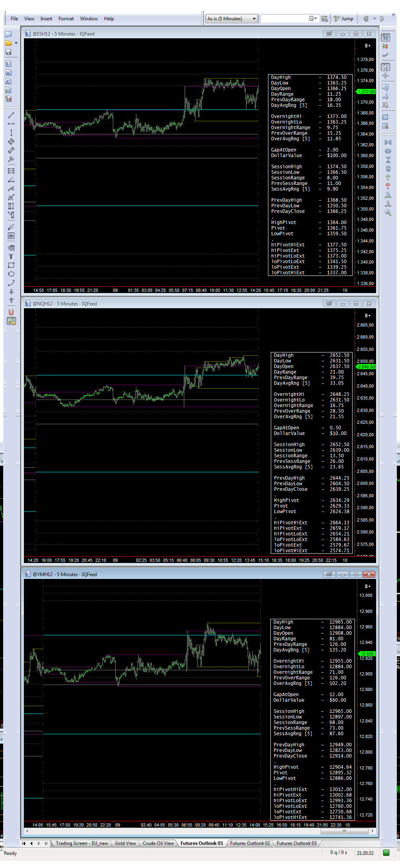Click the green 1.372,00 price marker
Image resolution: width=400 pixels, height=868 pixels.
tap(366, 92)
